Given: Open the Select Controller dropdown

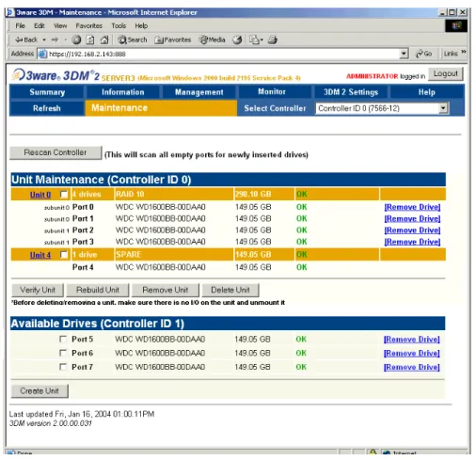Looking at the screenshot, I should (382, 108).
